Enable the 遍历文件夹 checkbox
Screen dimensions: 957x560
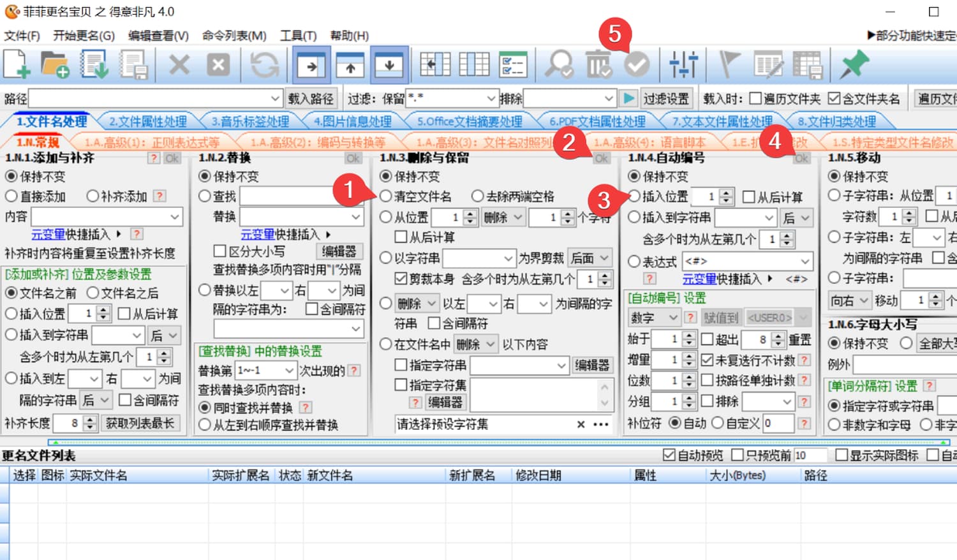coord(755,98)
